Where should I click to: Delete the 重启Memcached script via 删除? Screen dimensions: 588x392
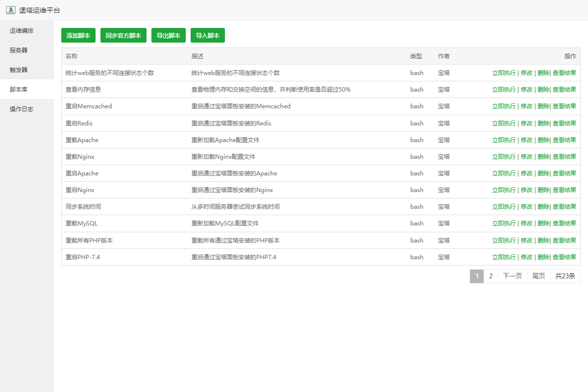543,106
